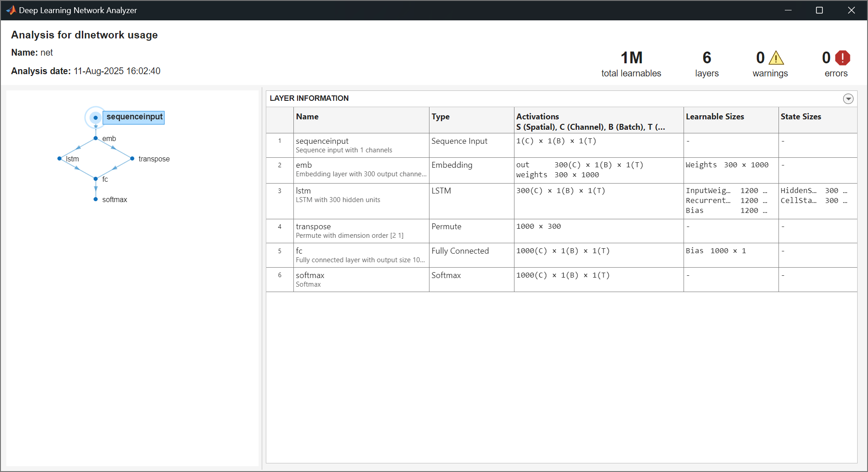Click the Name column header
The height and width of the screenshot is (472, 868).
coord(307,117)
